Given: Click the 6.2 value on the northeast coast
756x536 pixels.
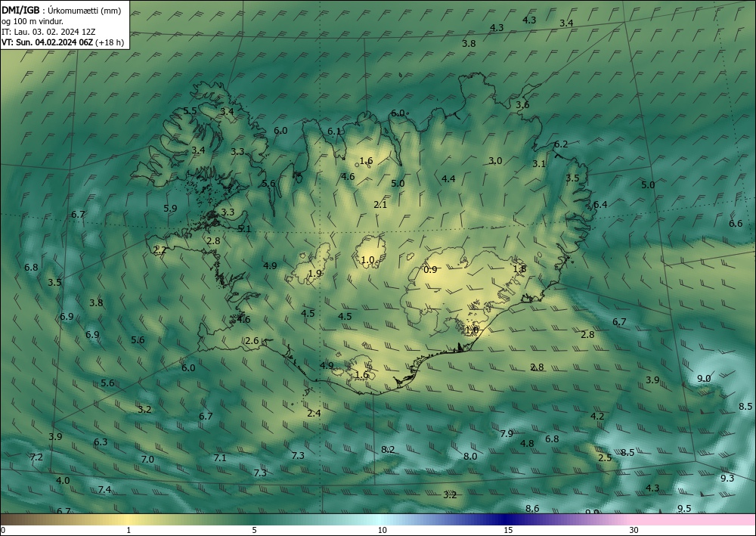Looking at the screenshot, I should [561, 144].
